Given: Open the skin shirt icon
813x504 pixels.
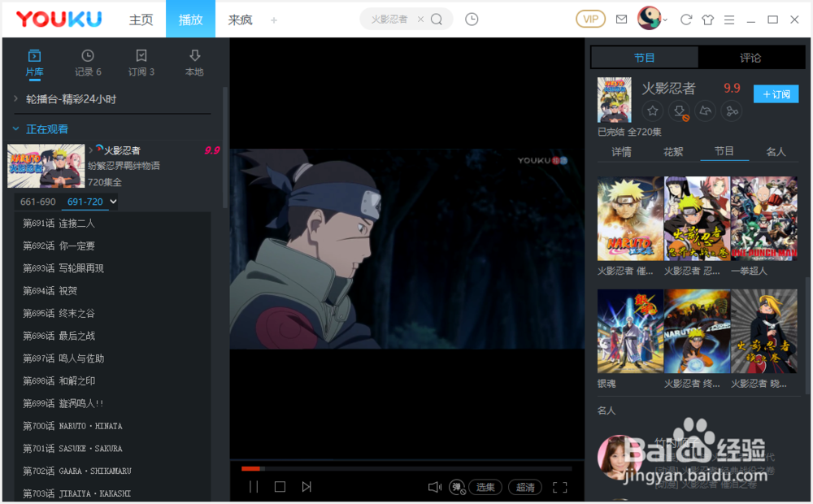Looking at the screenshot, I should 708,20.
